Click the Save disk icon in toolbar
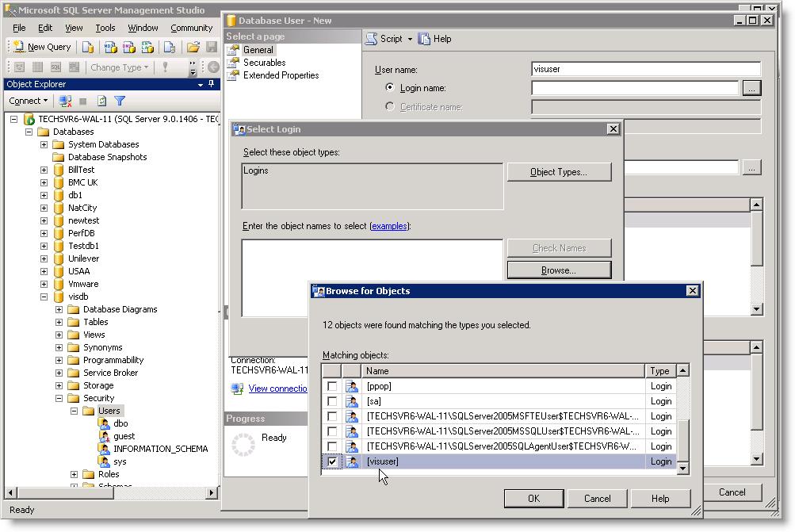Image resolution: width=795 pixels, height=532 pixels. 212,47
